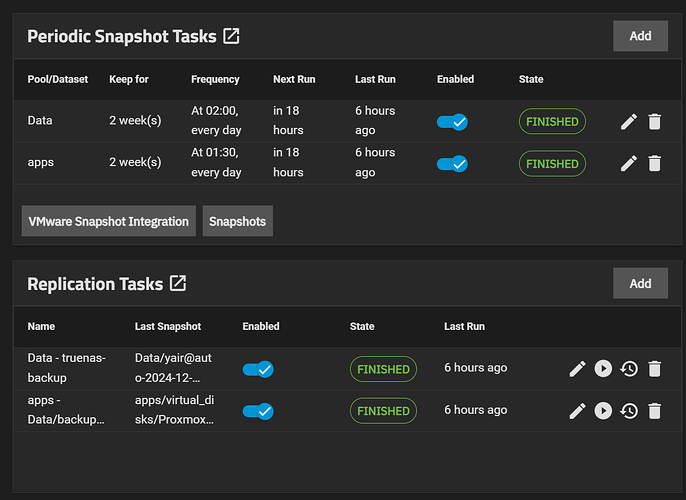Add a new replication task
Image resolution: width=686 pixels, height=500 pixels.
point(640,283)
